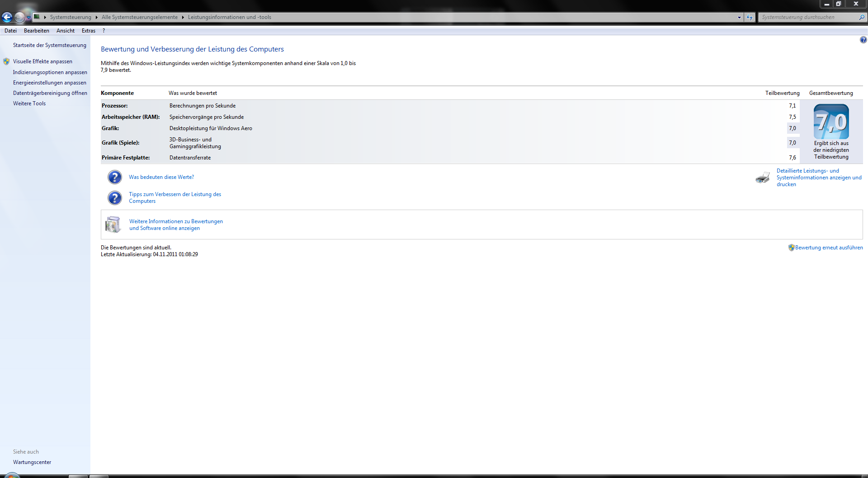Click the question icon beside Tipps zum Verbessern

(x=115, y=198)
